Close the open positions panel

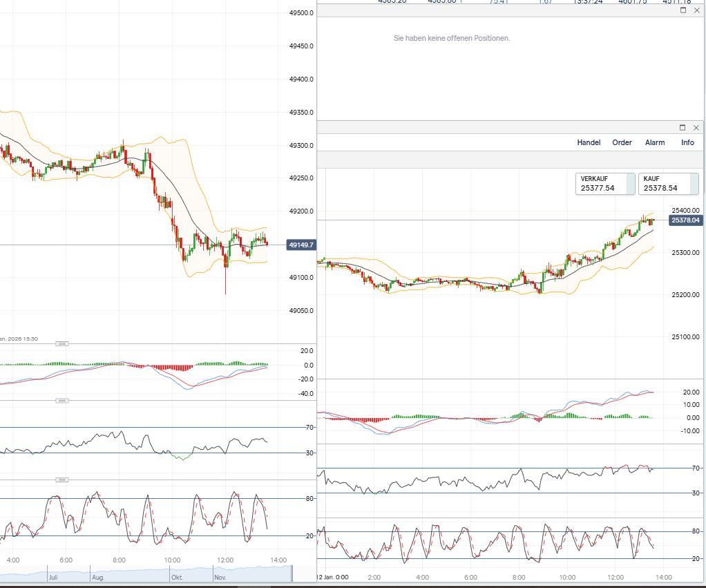[696, 10]
